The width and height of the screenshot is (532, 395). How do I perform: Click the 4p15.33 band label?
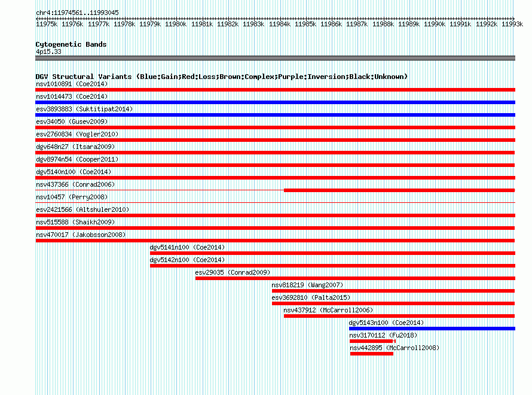coord(48,51)
